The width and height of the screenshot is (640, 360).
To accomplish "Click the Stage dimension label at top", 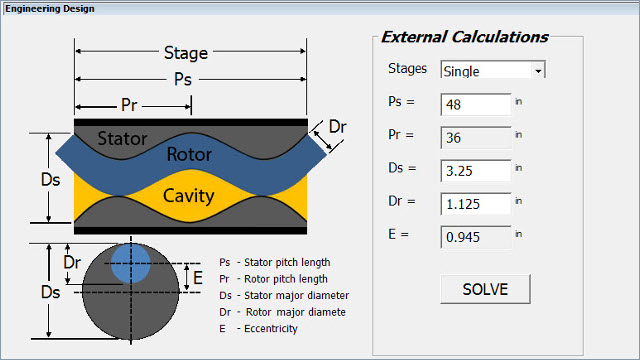I will tap(186, 53).
